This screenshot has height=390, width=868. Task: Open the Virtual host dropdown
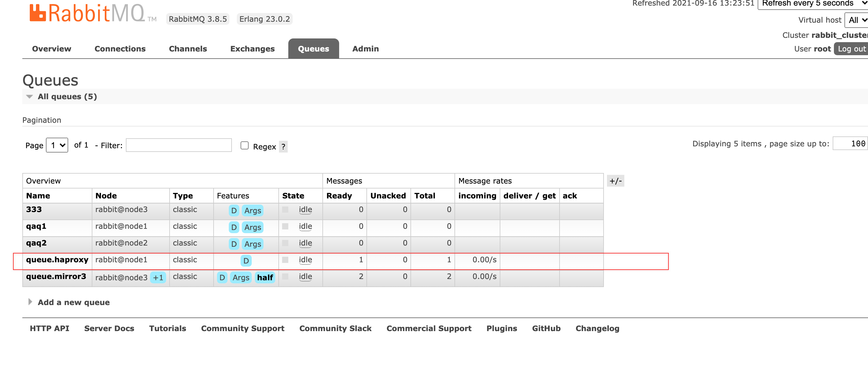pyautogui.click(x=856, y=20)
